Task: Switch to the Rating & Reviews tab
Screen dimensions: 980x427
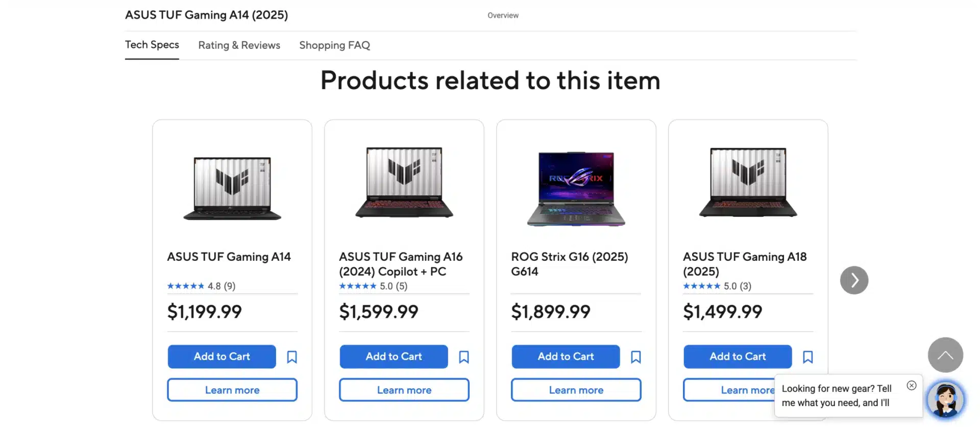Action: (239, 45)
